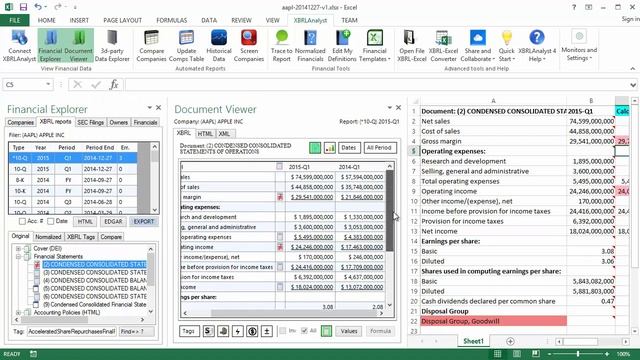
Task: Toggle checkbox beside (9) Condensed Consolidated Financial State
Action: pyautogui.click(x=36, y=304)
